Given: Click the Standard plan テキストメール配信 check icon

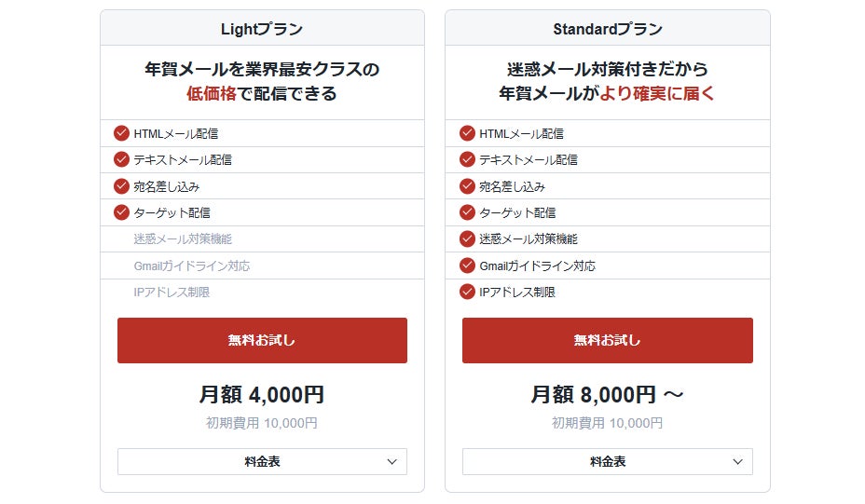Looking at the screenshot, I should pos(467,159).
